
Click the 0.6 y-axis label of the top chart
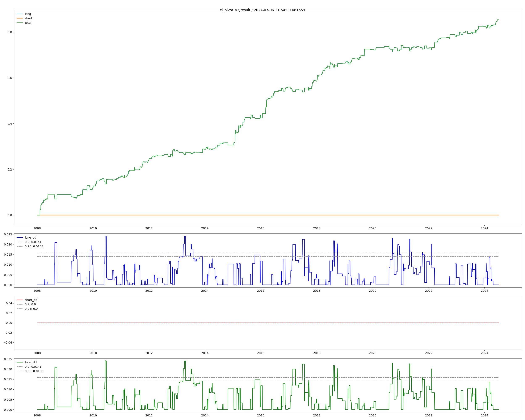coord(9,78)
